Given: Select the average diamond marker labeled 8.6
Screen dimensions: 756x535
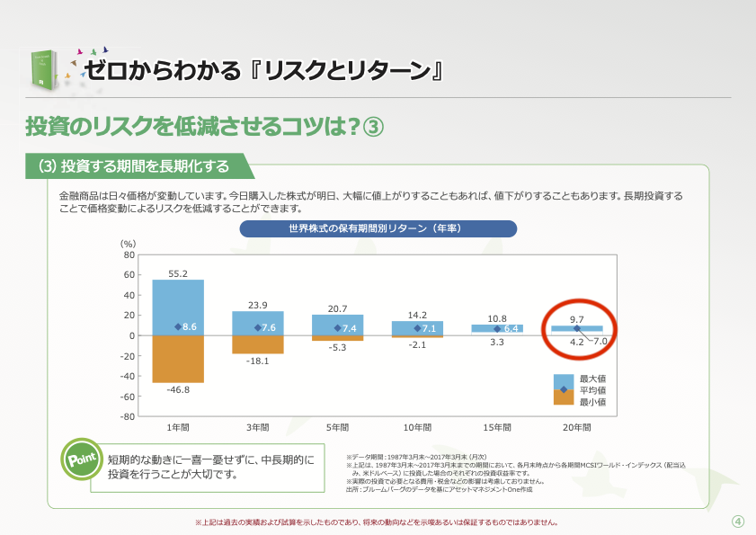Looking at the screenshot, I should (x=178, y=326).
